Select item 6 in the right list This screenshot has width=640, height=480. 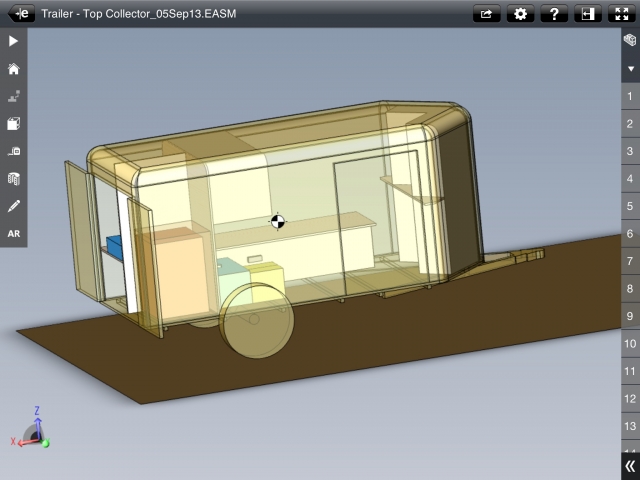click(631, 233)
